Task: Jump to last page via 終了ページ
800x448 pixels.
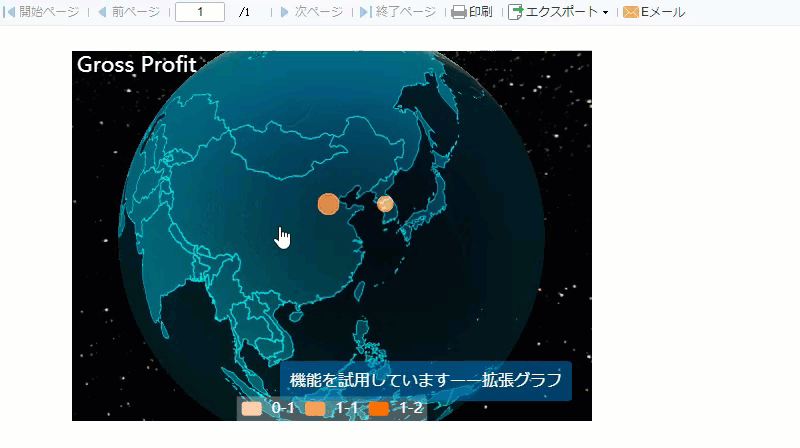Action: coord(398,12)
